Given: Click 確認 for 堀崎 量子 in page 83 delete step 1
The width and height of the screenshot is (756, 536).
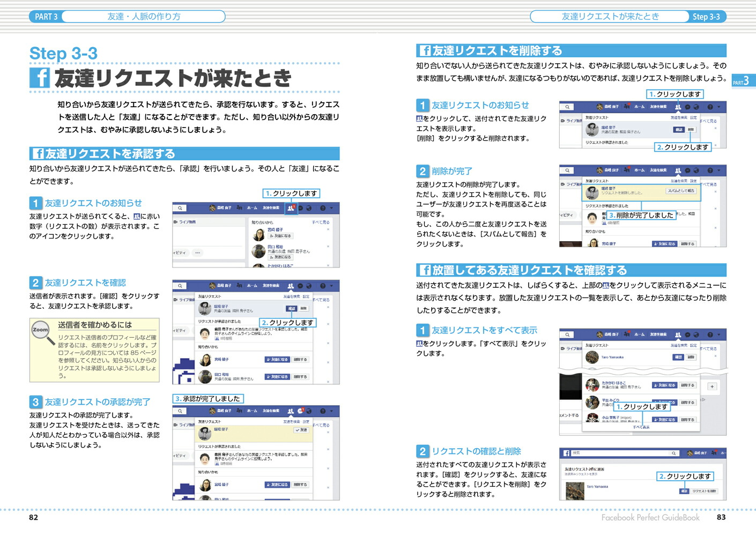Looking at the screenshot, I should (679, 129).
